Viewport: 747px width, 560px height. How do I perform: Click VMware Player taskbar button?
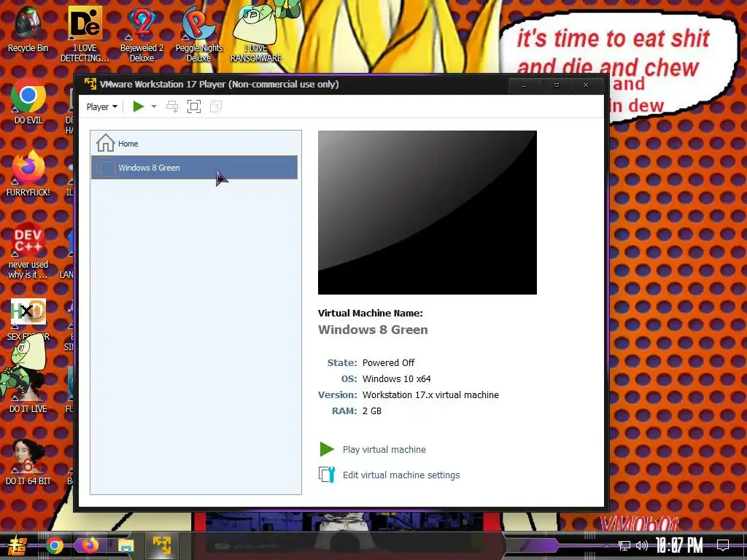[x=161, y=545]
